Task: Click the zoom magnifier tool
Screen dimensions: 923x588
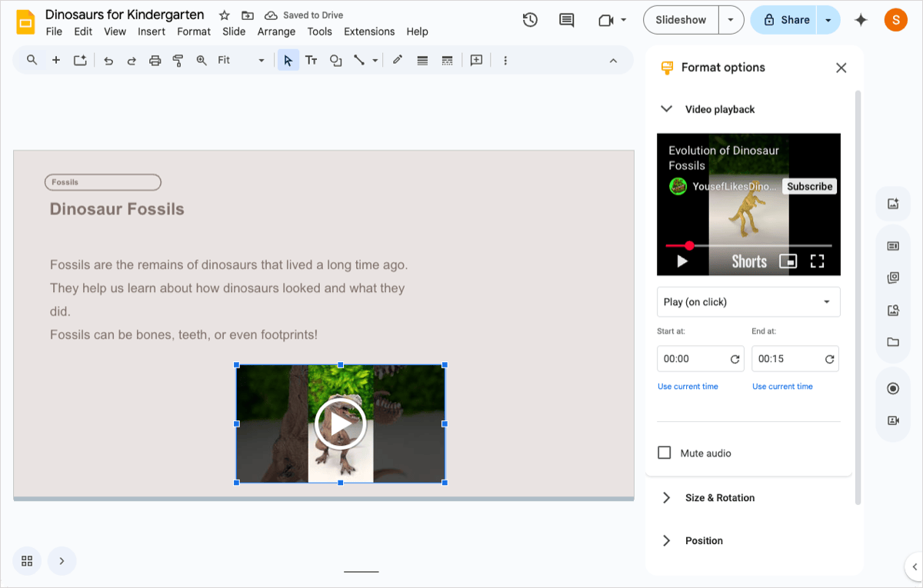Action: click(202, 60)
